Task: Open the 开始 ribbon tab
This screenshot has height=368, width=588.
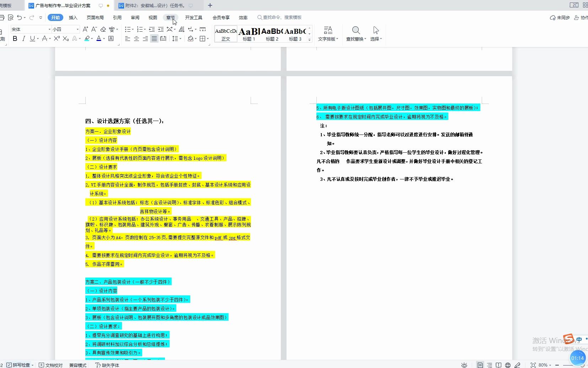Action: point(55,17)
